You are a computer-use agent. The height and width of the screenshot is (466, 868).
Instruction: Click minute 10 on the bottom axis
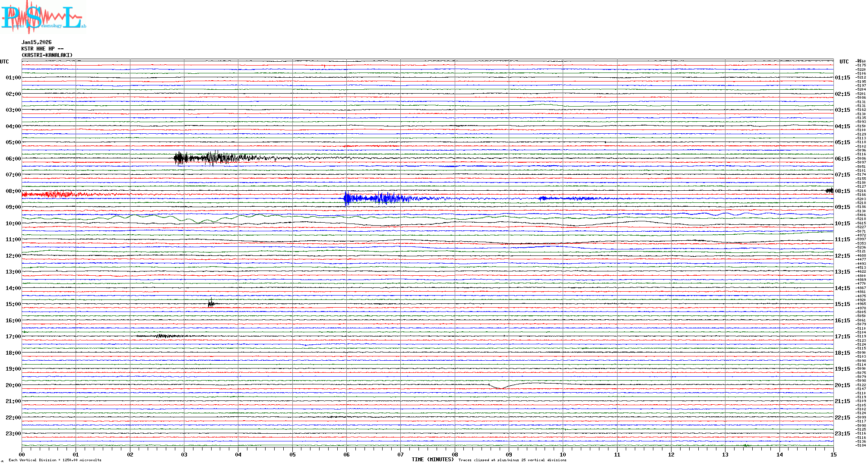pyautogui.click(x=563, y=454)
